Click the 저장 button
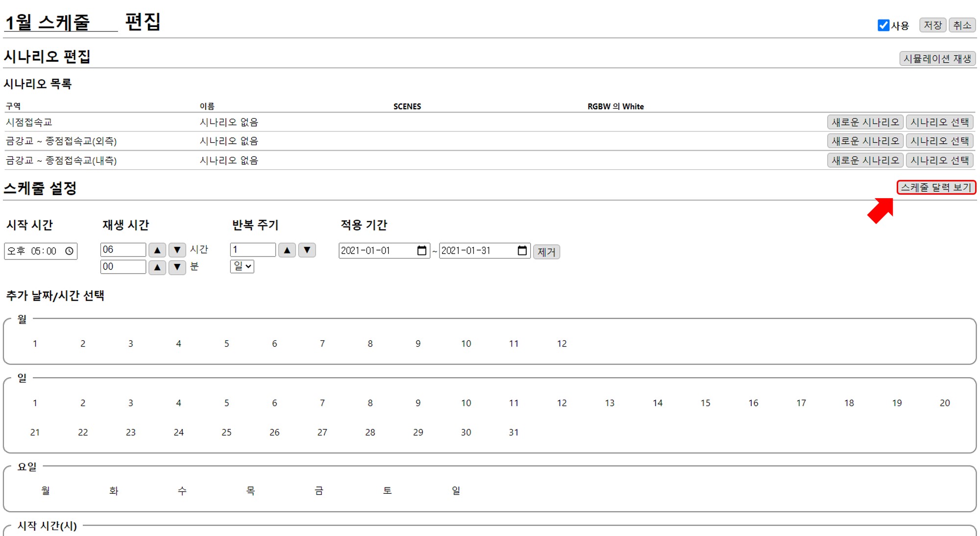 click(x=933, y=25)
